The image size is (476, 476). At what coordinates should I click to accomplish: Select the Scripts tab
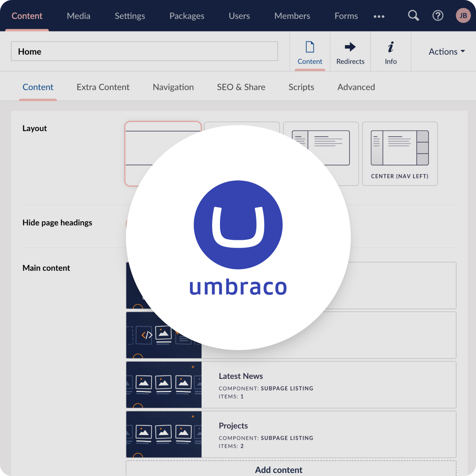(301, 87)
